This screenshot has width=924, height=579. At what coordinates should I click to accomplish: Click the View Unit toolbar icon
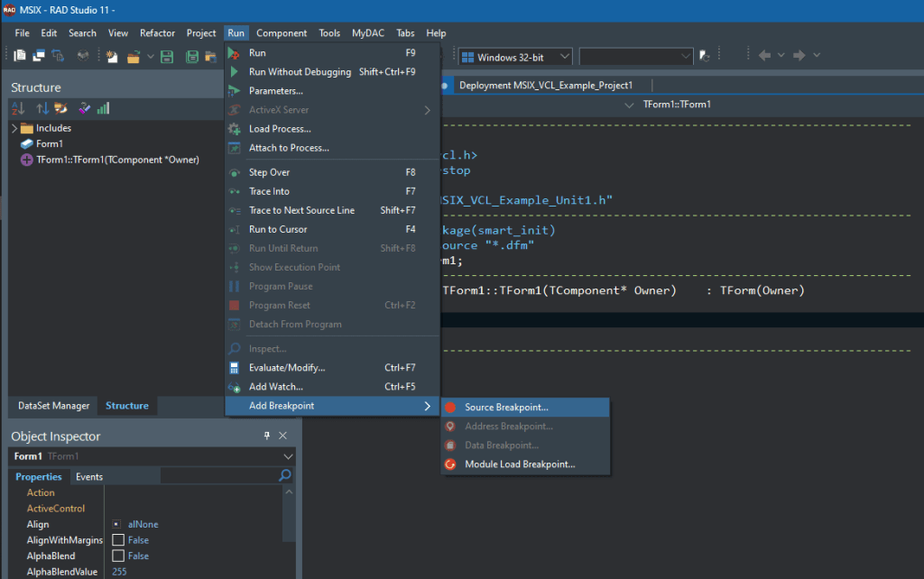[x=20, y=55]
